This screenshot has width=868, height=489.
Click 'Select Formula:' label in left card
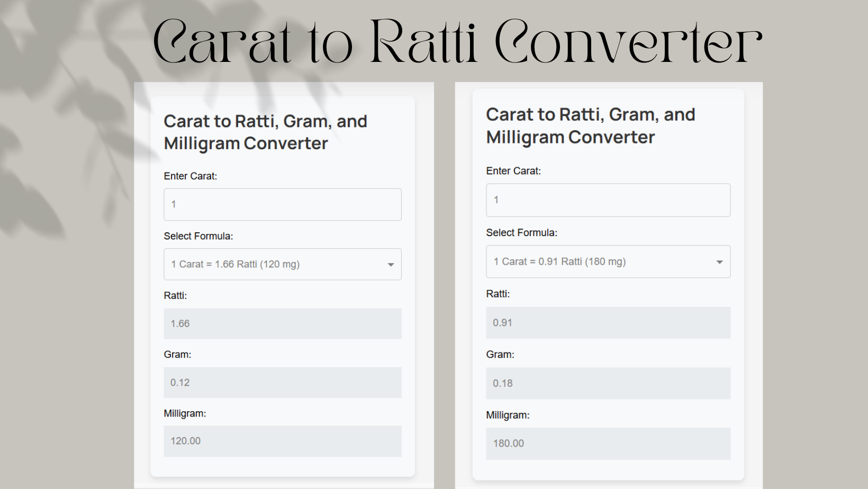pyautogui.click(x=198, y=236)
